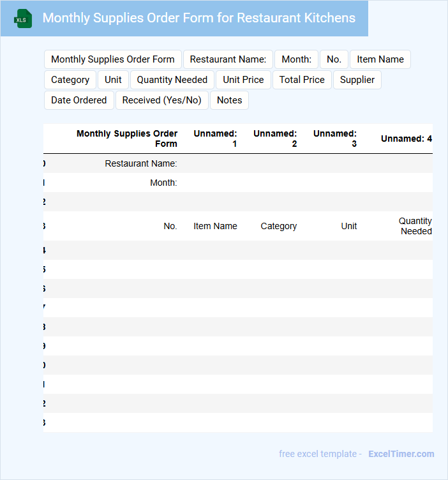Viewport: 448px width, 480px height.
Task: Choose the 'Total Price' tag
Action: 302,80
